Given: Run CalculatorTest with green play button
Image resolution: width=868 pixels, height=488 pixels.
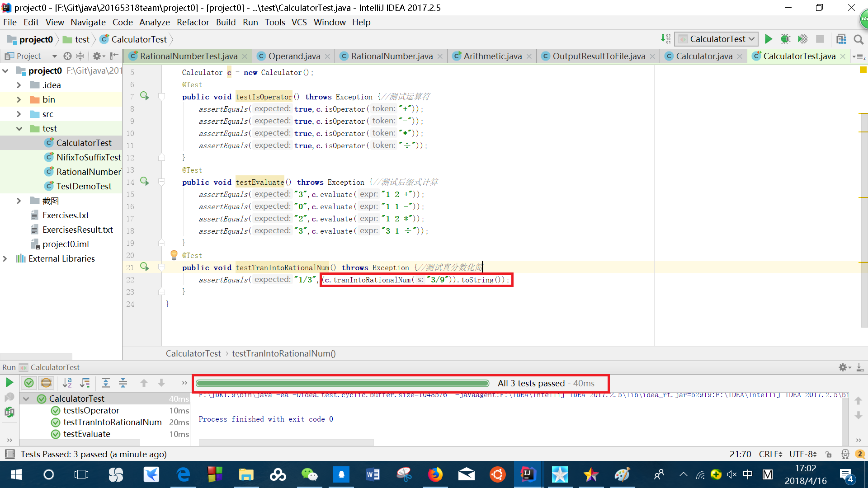Looking at the screenshot, I should pyautogui.click(x=768, y=39).
